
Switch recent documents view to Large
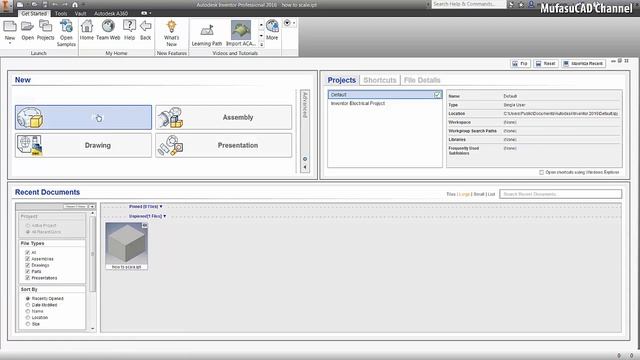click(x=465, y=194)
